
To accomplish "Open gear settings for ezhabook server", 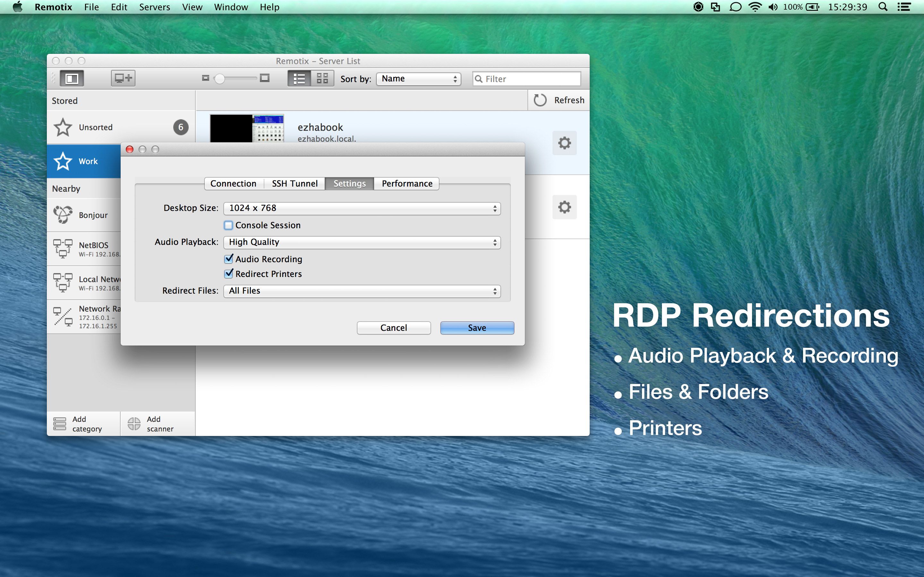I will tap(564, 143).
